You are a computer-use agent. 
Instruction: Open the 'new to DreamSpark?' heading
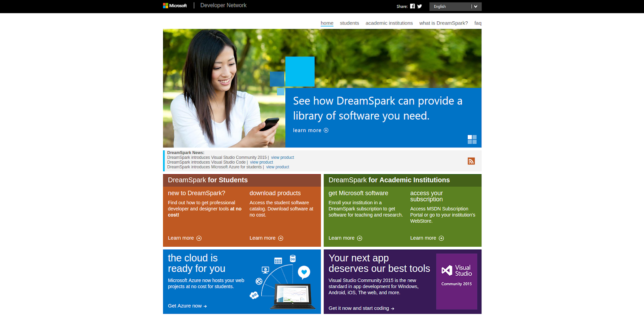coord(196,193)
